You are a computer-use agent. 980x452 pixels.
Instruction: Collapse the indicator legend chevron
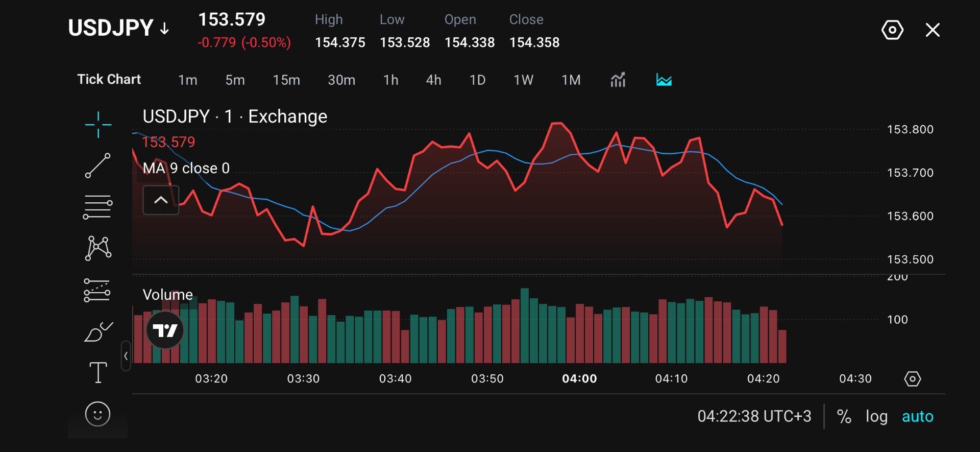coord(161,200)
